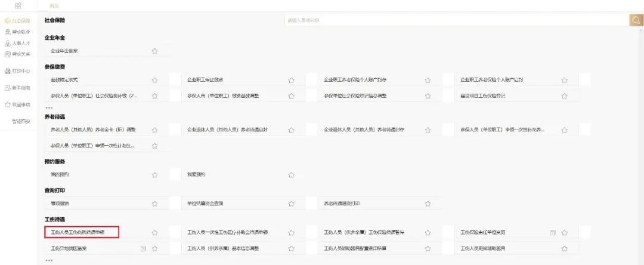The height and width of the screenshot is (265, 644).
Task: Star the 我要预约 item
Action: click(292, 175)
